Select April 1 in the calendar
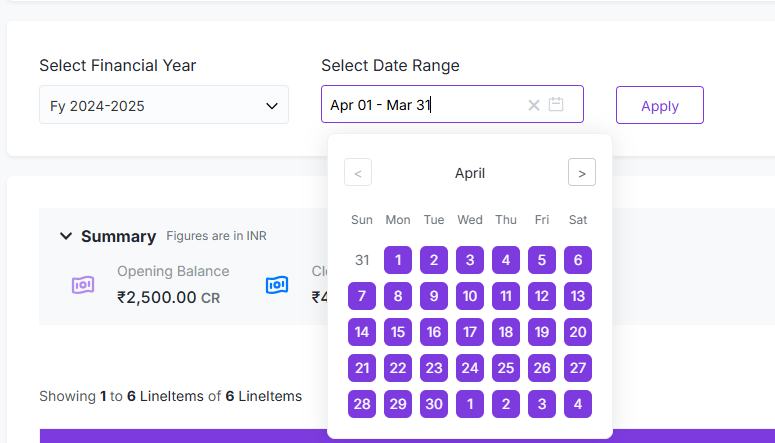 pyautogui.click(x=398, y=260)
